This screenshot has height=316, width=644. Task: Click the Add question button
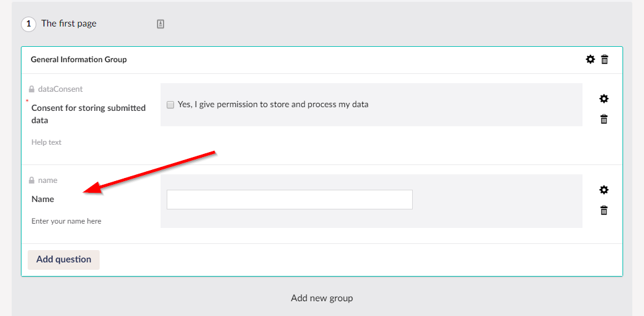63,259
